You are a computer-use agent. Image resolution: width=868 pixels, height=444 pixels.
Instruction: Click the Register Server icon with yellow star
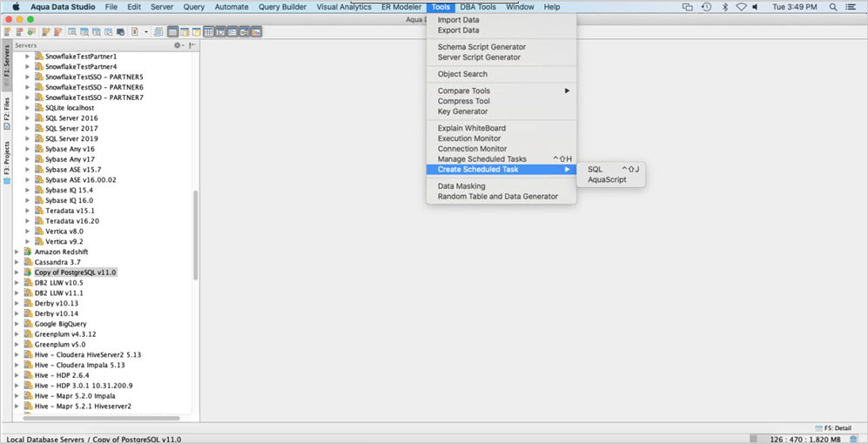(8, 32)
